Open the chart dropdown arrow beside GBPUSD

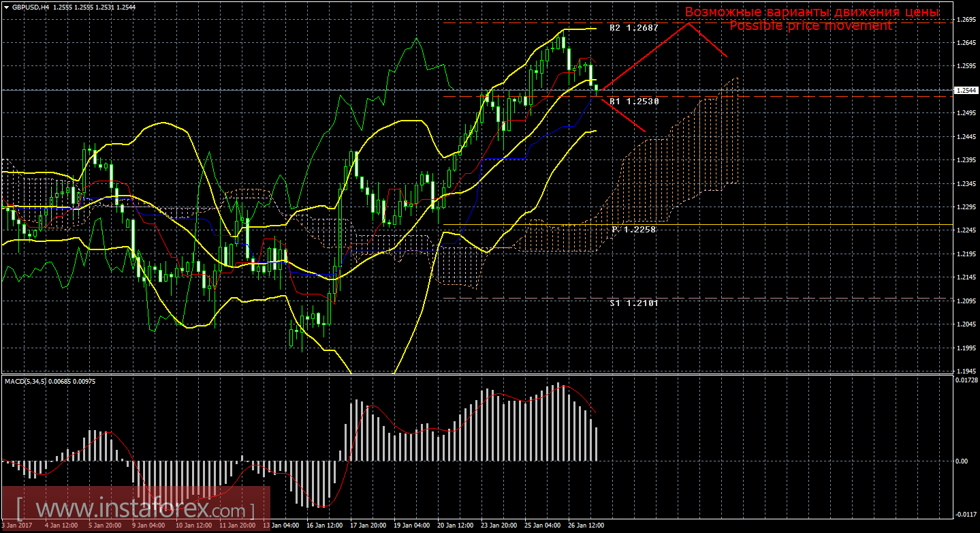pyautogui.click(x=7, y=9)
